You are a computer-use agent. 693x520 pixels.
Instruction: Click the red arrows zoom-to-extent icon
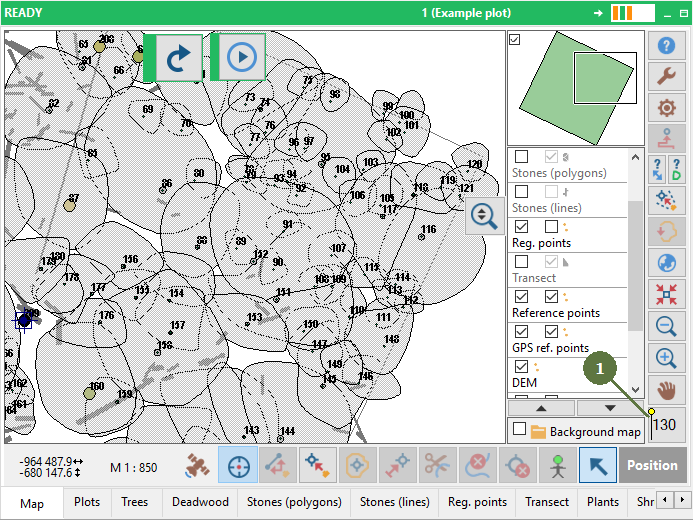[x=666, y=294]
